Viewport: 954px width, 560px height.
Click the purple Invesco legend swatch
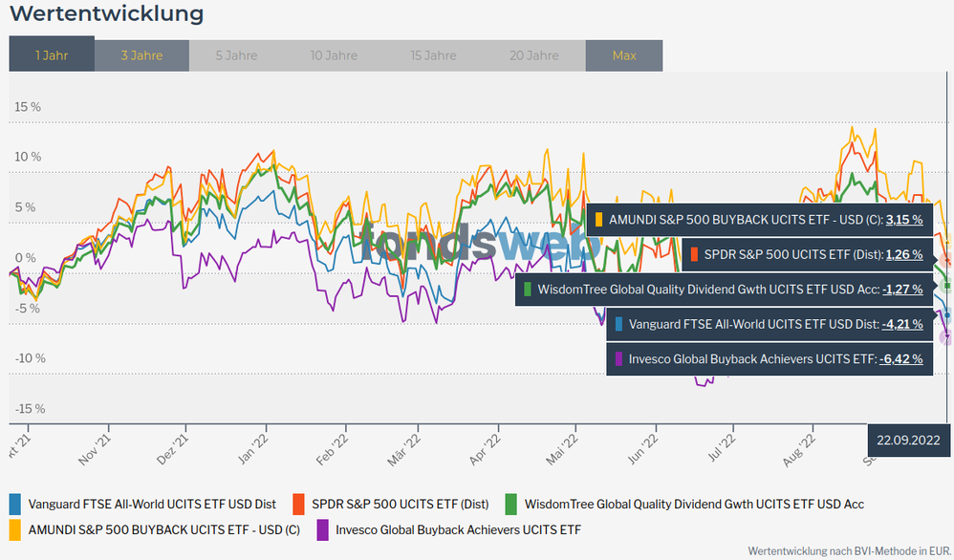click(322, 528)
